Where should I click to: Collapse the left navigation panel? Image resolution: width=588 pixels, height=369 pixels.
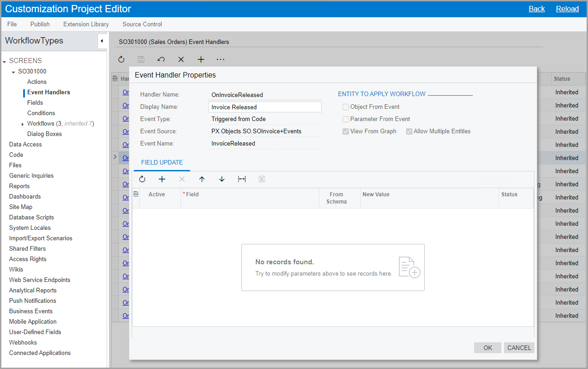tap(102, 41)
